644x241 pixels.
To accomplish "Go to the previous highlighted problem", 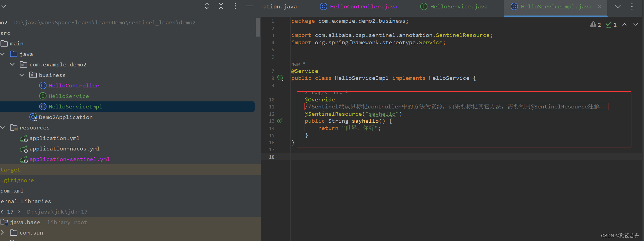I will [624, 25].
